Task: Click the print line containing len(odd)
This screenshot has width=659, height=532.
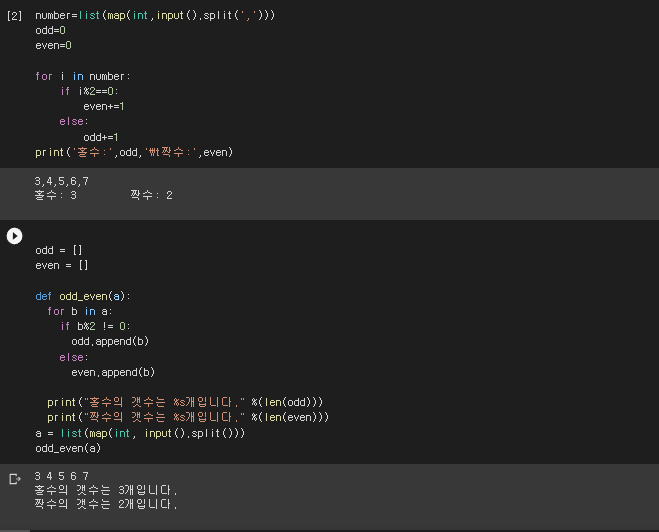Action: (185, 402)
